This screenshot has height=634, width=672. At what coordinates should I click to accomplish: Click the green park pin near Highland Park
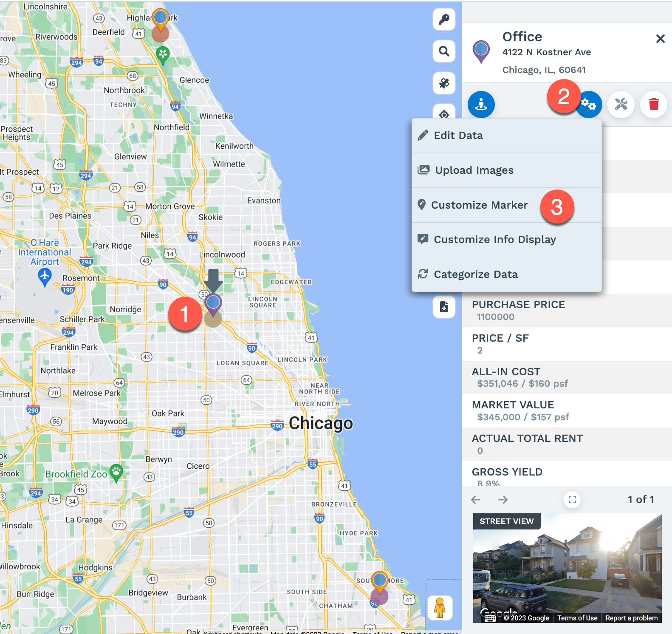pyautogui.click(x=163, y=56)
